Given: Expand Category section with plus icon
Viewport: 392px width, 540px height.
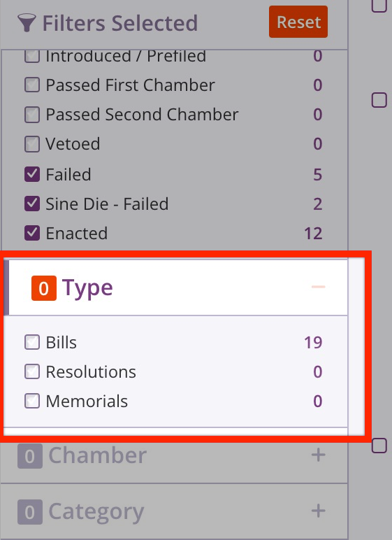Looking at the screenshot, I should pos(318,511).
